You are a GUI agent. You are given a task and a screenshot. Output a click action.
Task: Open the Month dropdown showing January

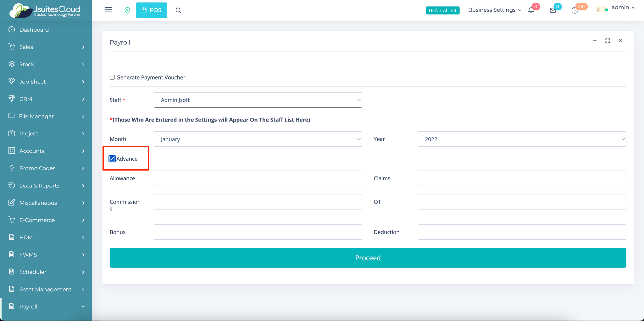[258, 139]
